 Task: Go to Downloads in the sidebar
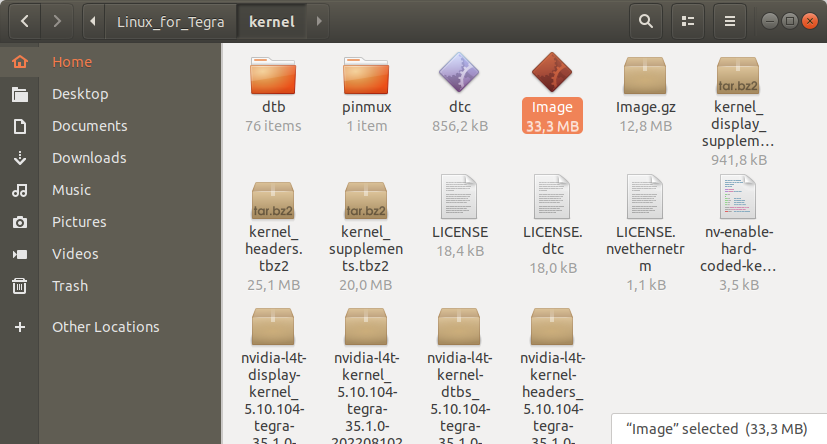point(89,158)
